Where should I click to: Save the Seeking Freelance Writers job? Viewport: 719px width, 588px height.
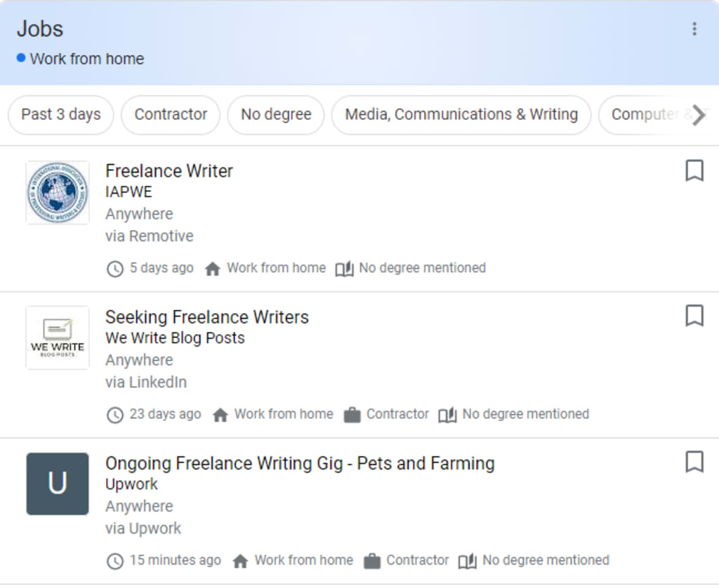694,316
